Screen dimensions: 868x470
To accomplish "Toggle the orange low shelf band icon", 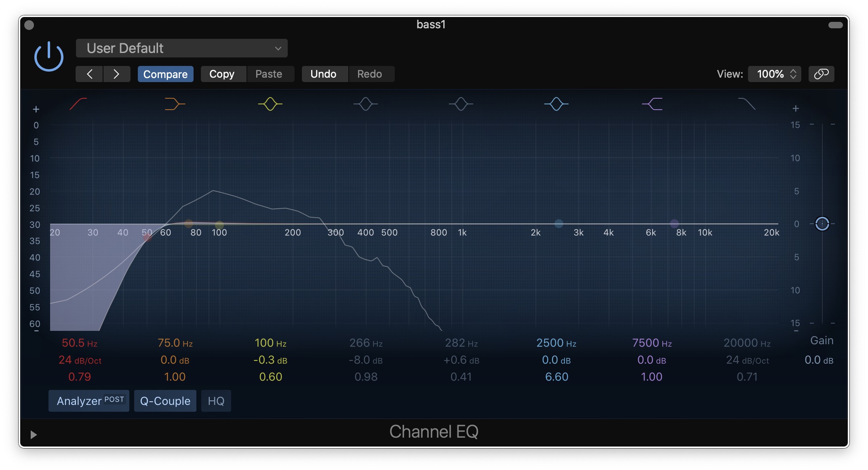I will click(175, 104).
